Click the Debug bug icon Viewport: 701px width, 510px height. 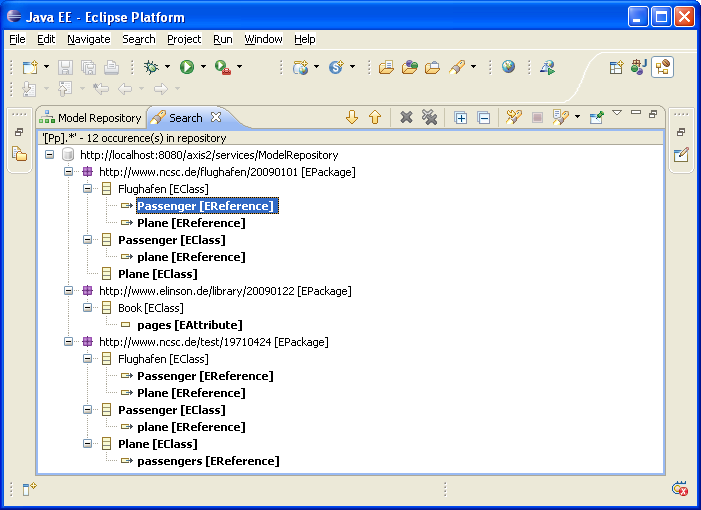(151, 67)
